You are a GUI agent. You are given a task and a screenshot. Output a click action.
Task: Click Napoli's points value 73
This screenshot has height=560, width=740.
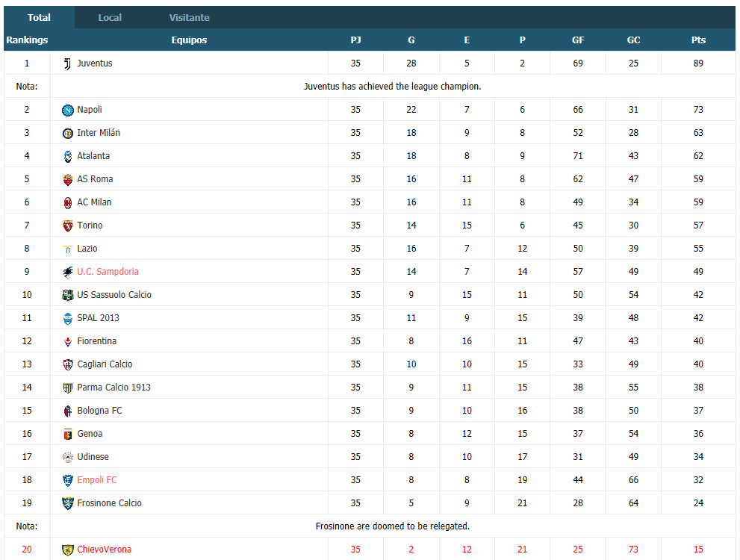698,110
